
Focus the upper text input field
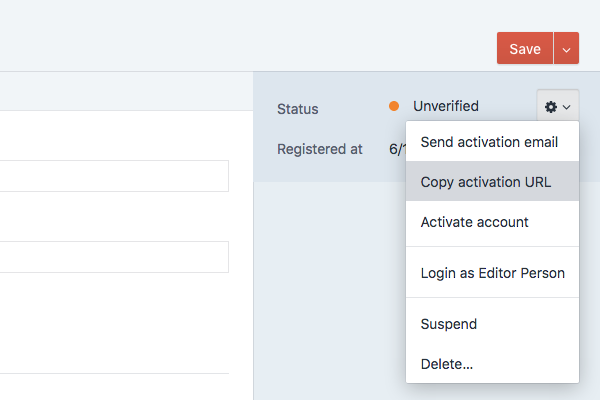[x=114, y=176]
